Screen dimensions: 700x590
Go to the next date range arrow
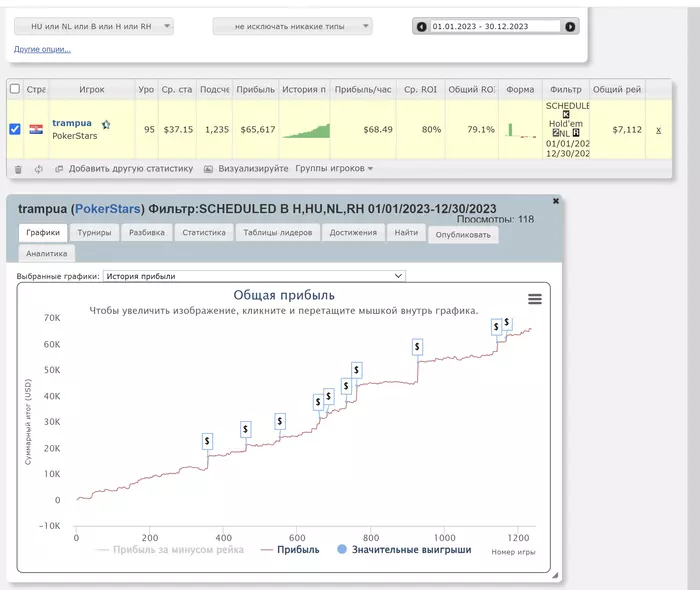[x=570, y=27]
